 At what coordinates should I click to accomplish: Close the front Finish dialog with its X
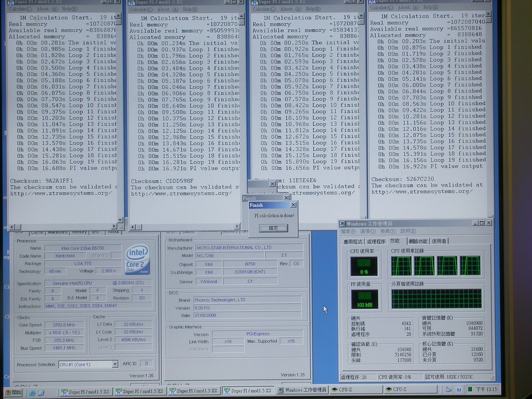click(293, 205)
